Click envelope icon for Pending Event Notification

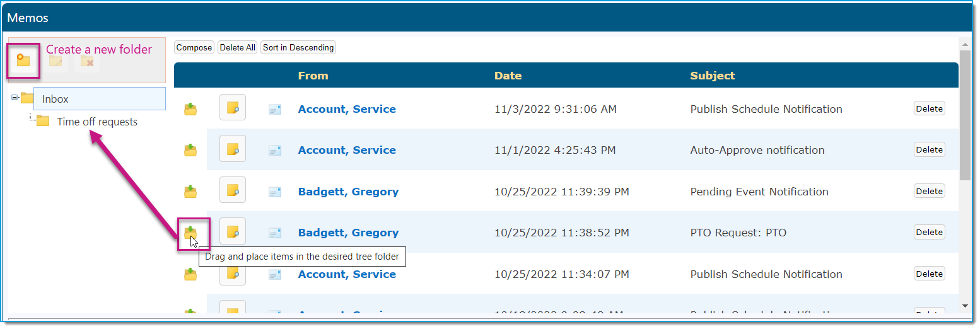(274, 192)
